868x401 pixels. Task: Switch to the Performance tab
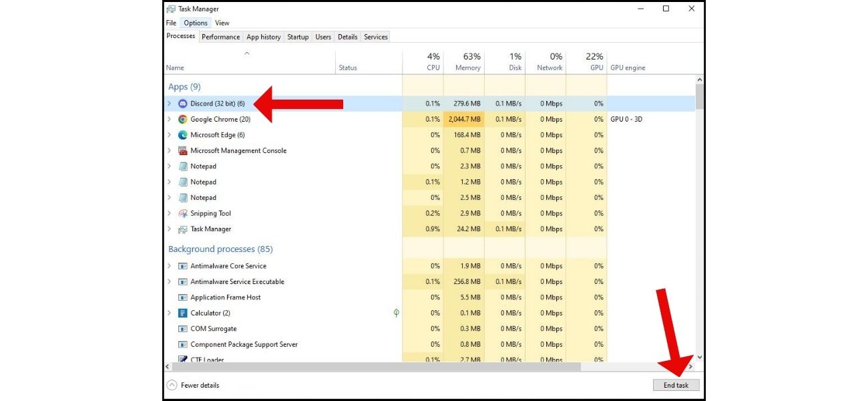220,37
